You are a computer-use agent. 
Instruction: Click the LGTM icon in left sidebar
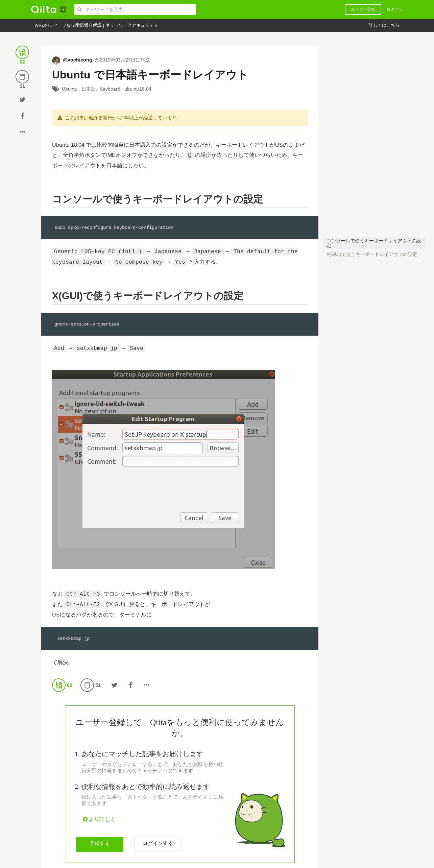tap(22, 52)
